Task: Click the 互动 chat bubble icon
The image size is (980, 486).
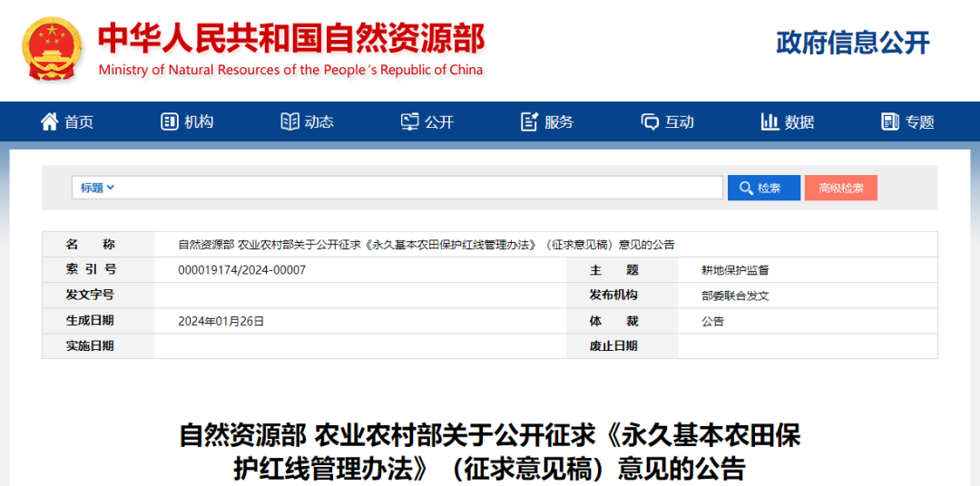Action: point(650,121)
